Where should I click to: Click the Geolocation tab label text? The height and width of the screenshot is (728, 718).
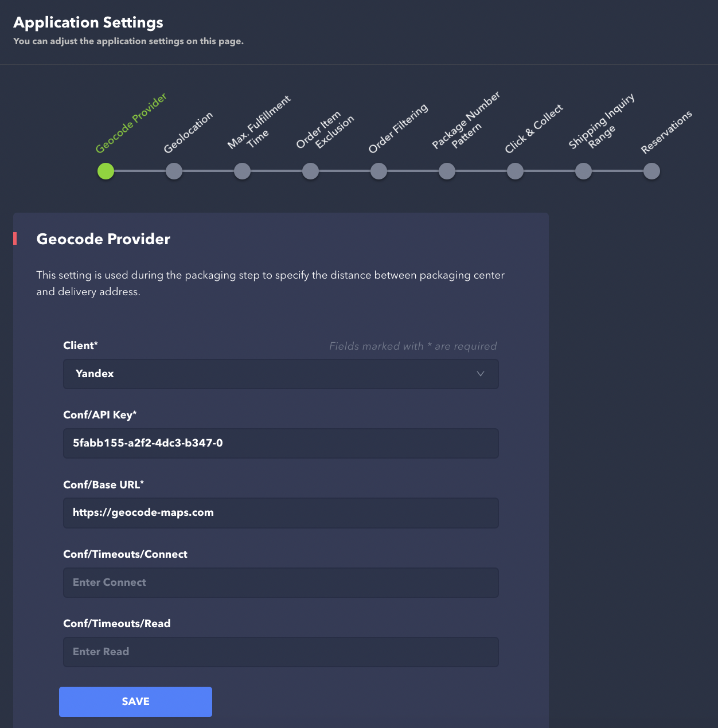click(x=188, y=132)
